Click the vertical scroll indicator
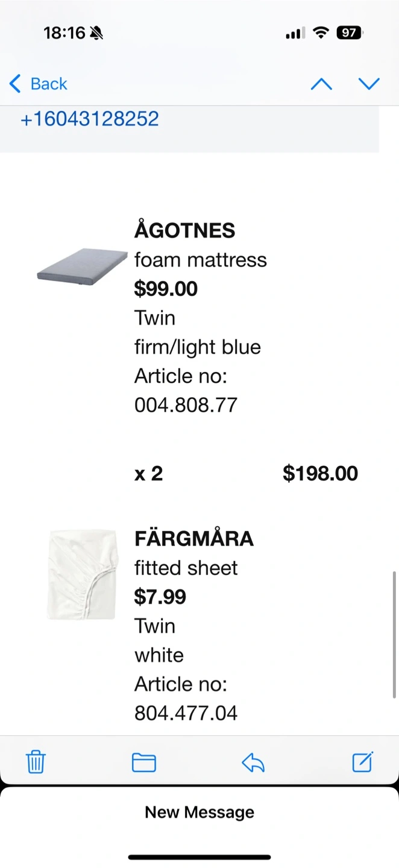The height and width of the screenshot is (868, 399). [x=395, y=633]
